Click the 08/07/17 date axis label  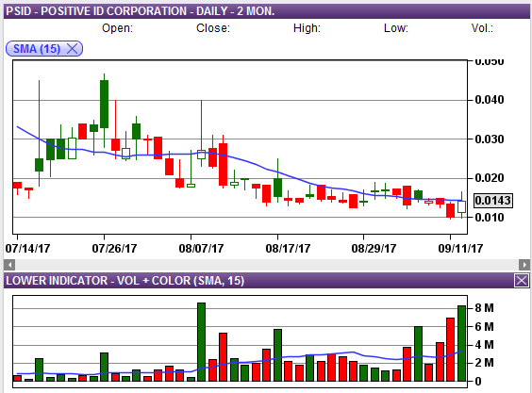201,249
